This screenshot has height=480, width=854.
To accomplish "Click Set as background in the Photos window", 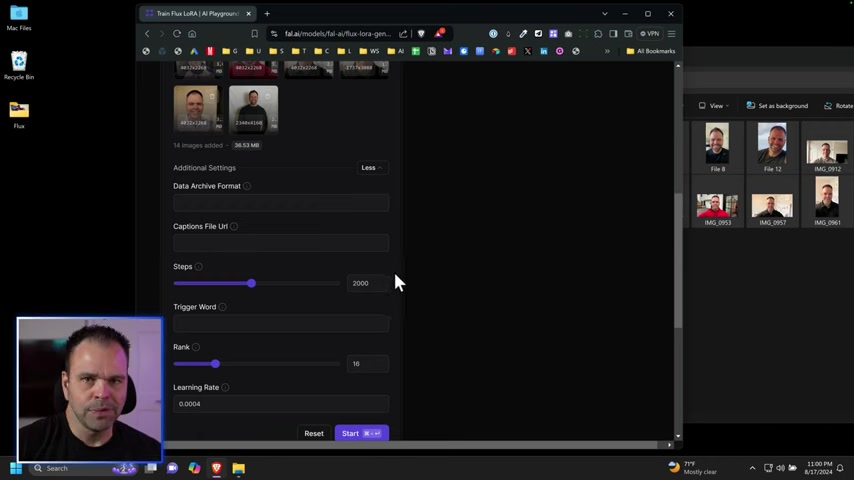I will coord(777,106).
